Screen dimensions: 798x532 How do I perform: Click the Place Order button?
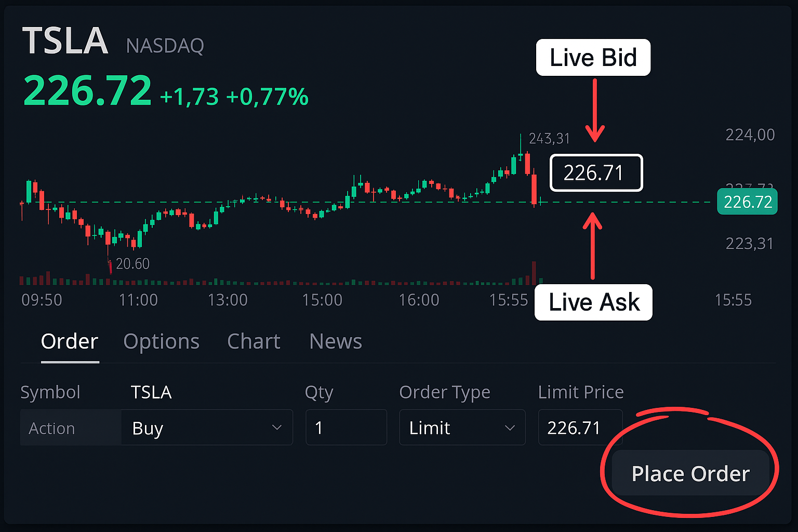(690, 473)
